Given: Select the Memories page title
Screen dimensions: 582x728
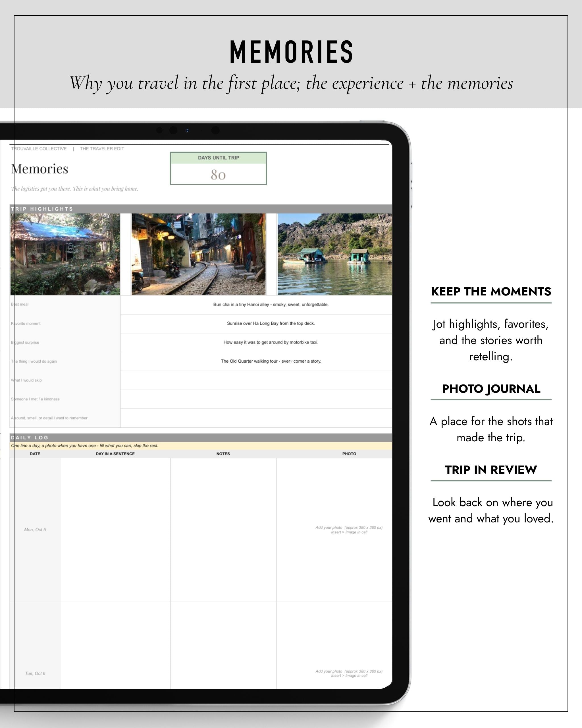Looking at the screenshot, I should (x=40, y=169).
